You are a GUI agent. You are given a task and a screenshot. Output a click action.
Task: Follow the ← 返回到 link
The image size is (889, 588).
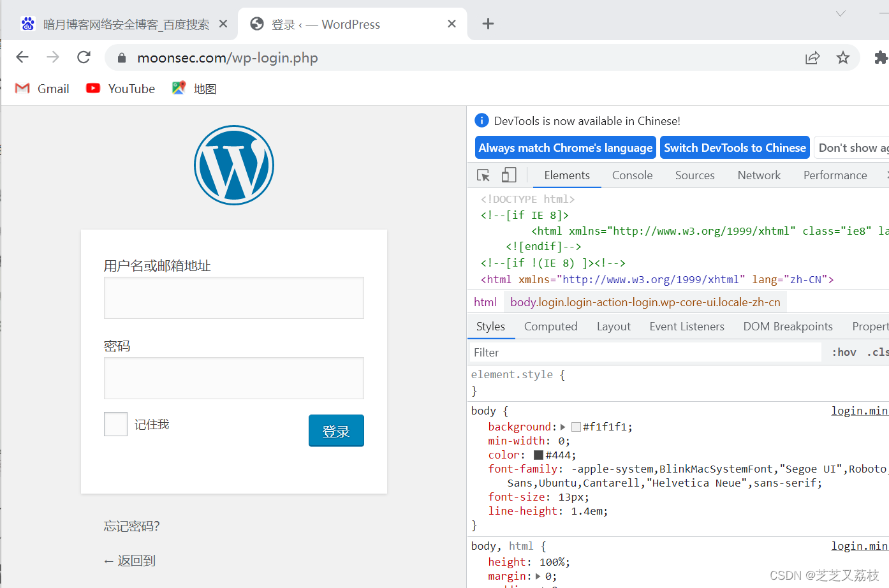(x=129, y=561)
